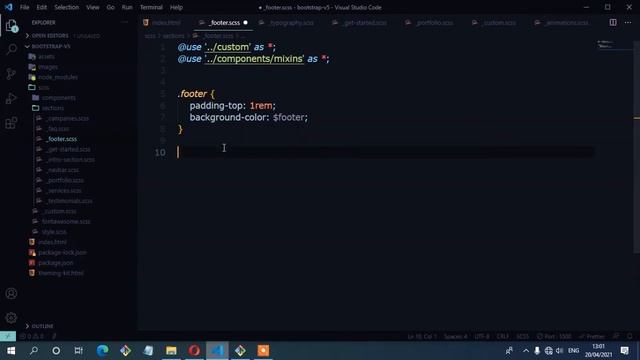This screenshot has width=640, height=360.
Task: Expand the components folder
Action: 58,98
